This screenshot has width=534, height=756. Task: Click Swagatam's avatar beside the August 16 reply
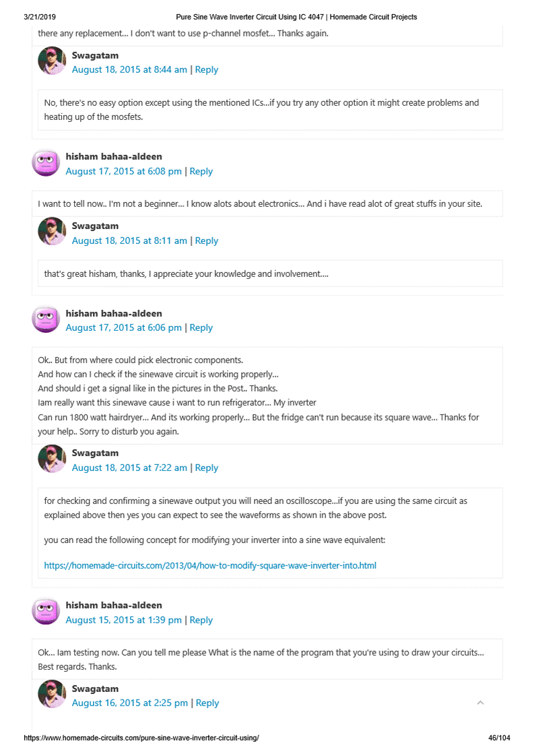52,694
